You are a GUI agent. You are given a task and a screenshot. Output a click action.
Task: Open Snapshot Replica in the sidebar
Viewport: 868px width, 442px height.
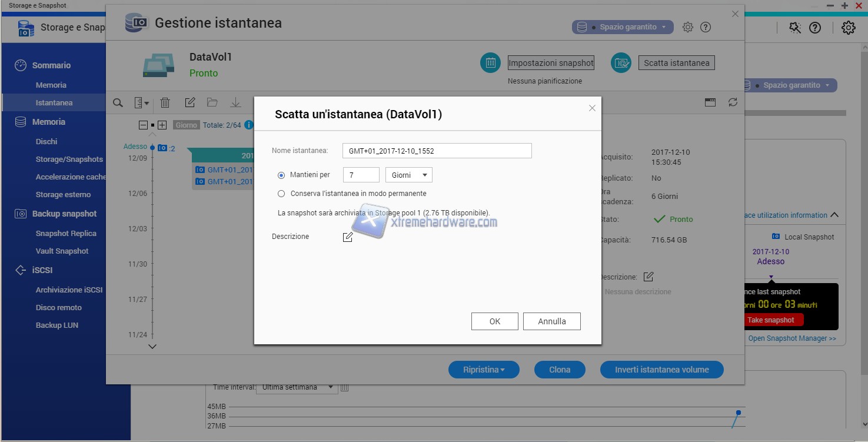coord(66,233)
